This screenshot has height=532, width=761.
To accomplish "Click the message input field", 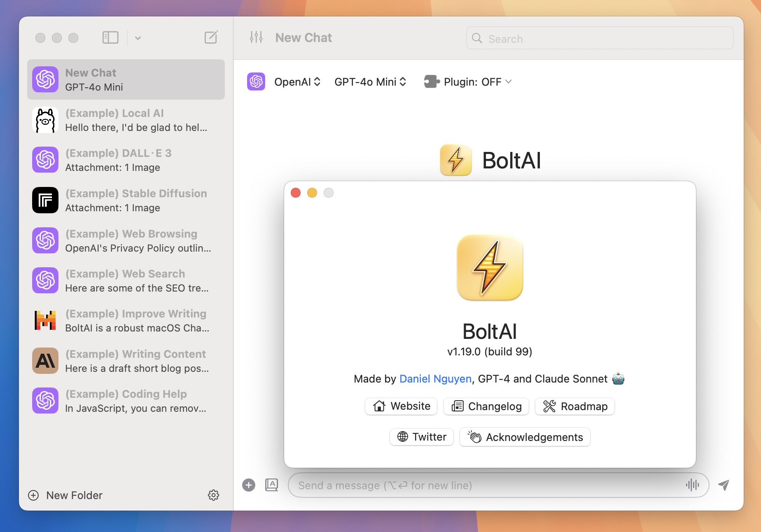I will 498,485.
